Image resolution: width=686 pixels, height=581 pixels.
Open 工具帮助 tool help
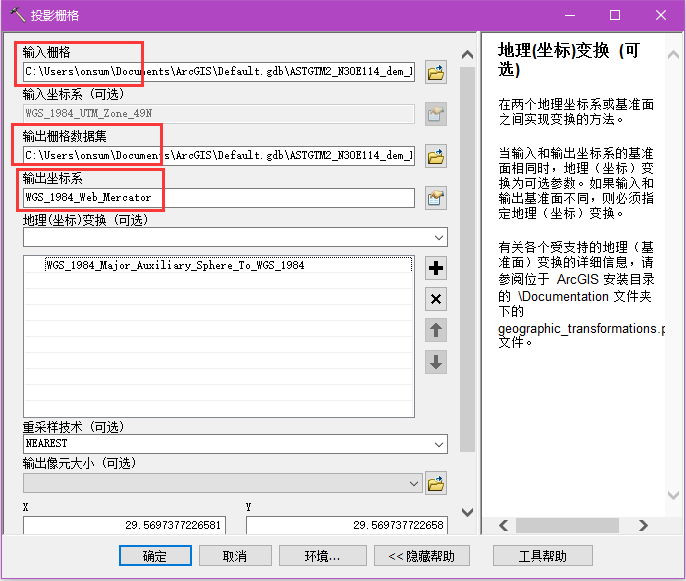click(x=543, y=556)
